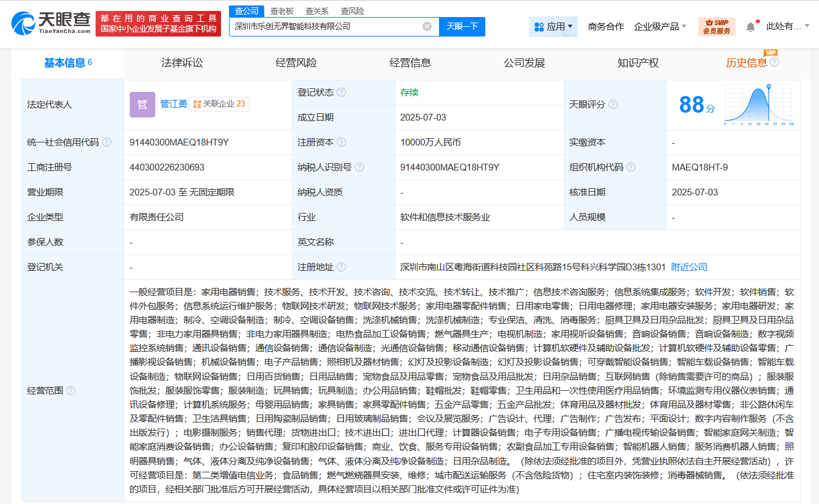The image size is (819, 504).
Task: Click help icon beside 统一社会信用代码
Action: (x=107, y=142)
